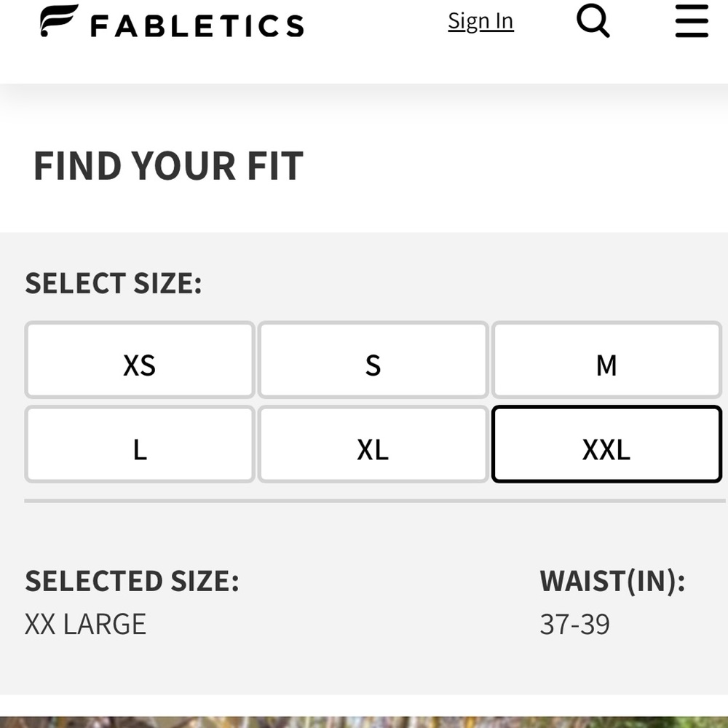This screenshot has height=728, width=728.
Task: Toggle size selection to Small
Action: coord(373,360)
